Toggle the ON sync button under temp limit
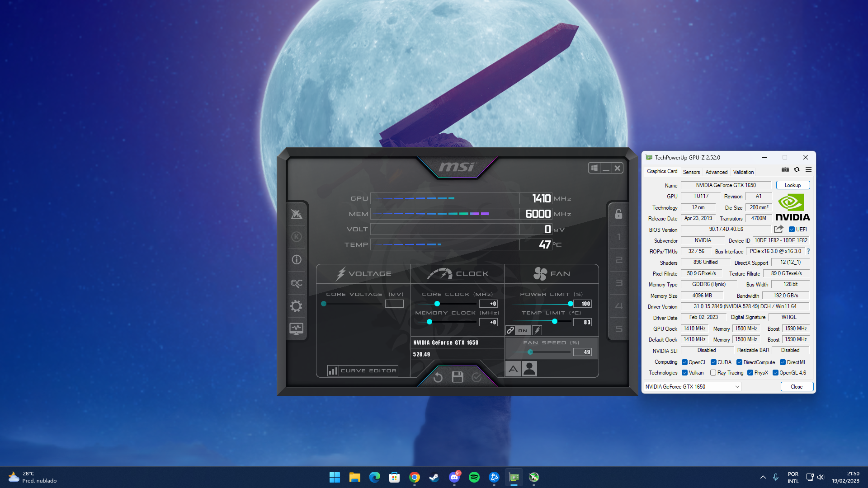 (x=523, y=330)
